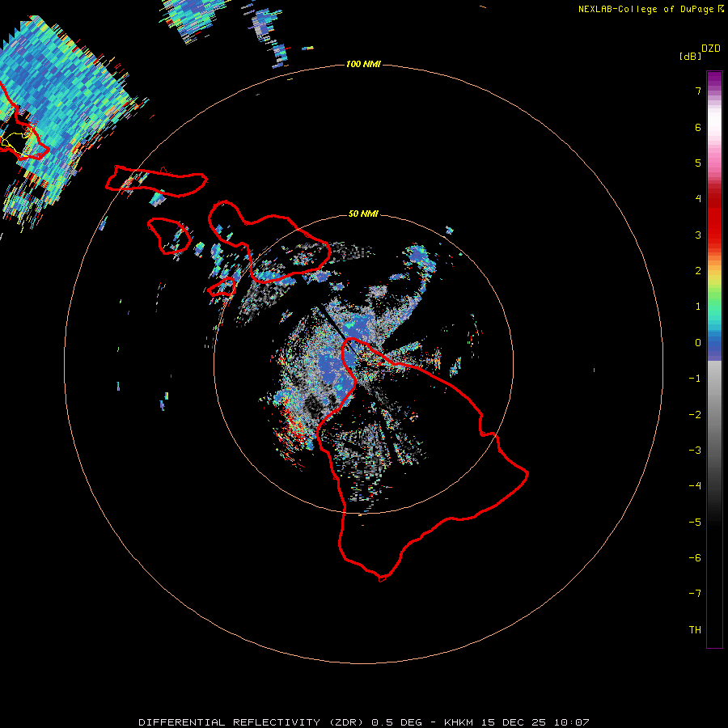Click the -4 value on color scale
This screenshot has height=728, width=728.
point(695,486)
